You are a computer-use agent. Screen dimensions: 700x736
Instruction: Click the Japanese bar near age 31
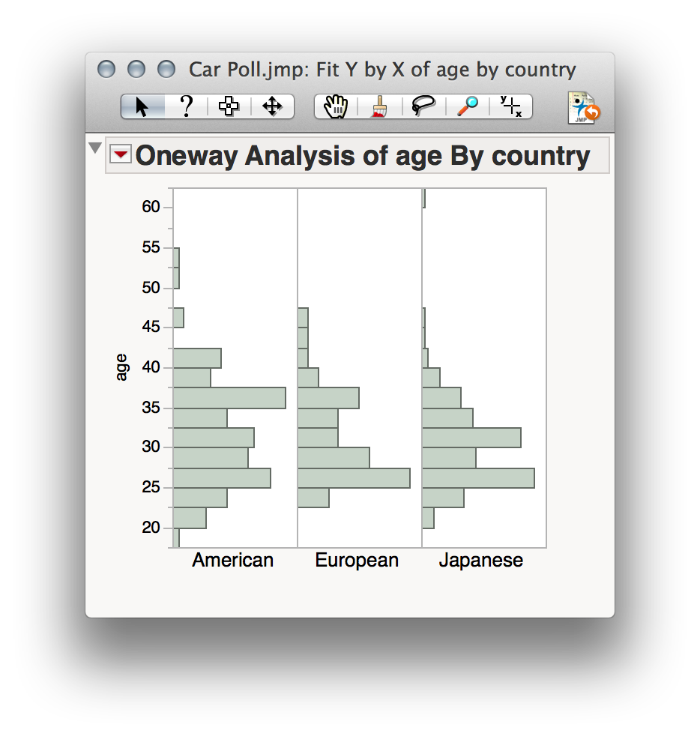click(x=472, y=438)
